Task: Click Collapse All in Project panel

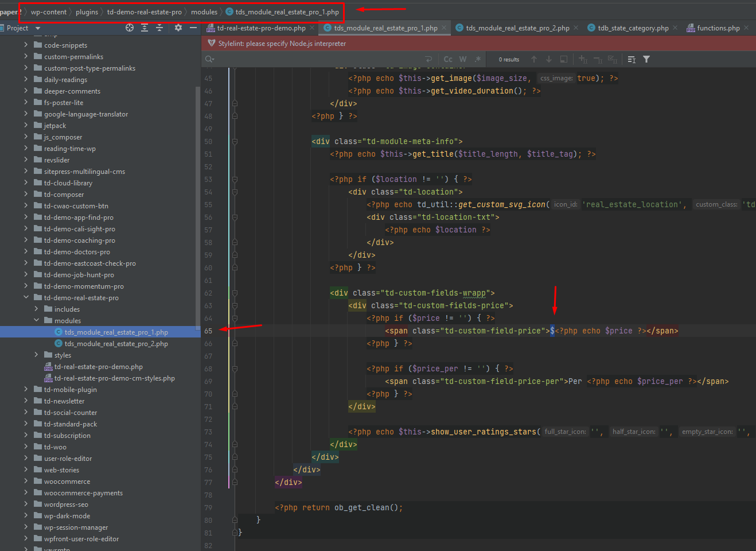Action: point(159,28)
